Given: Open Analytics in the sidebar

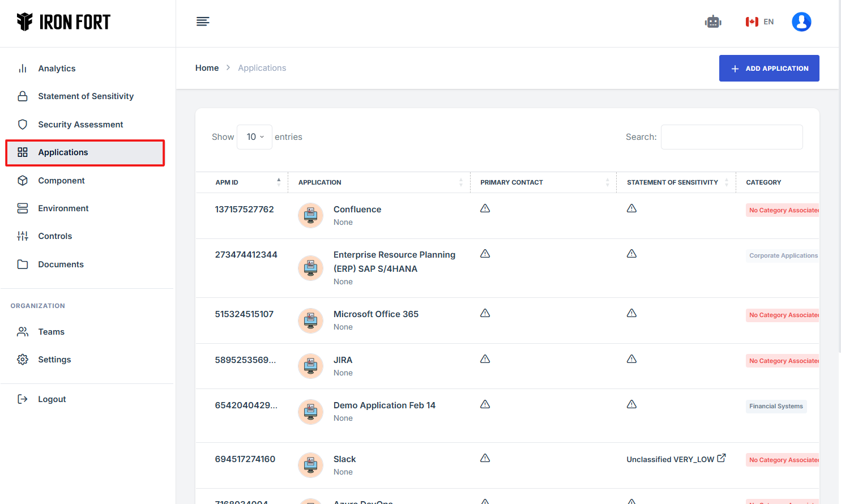Looking at the screenshot, I should pos(57,69).
